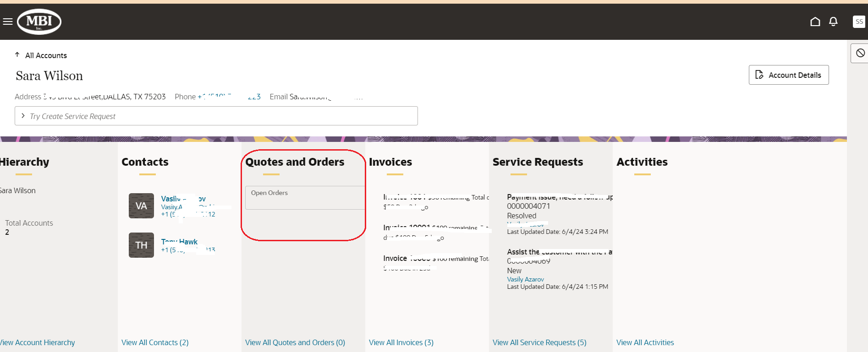Click the Activities card heading
Viewport: 868px width, 352px height.
pyautogui.click(x=642, y=162)
